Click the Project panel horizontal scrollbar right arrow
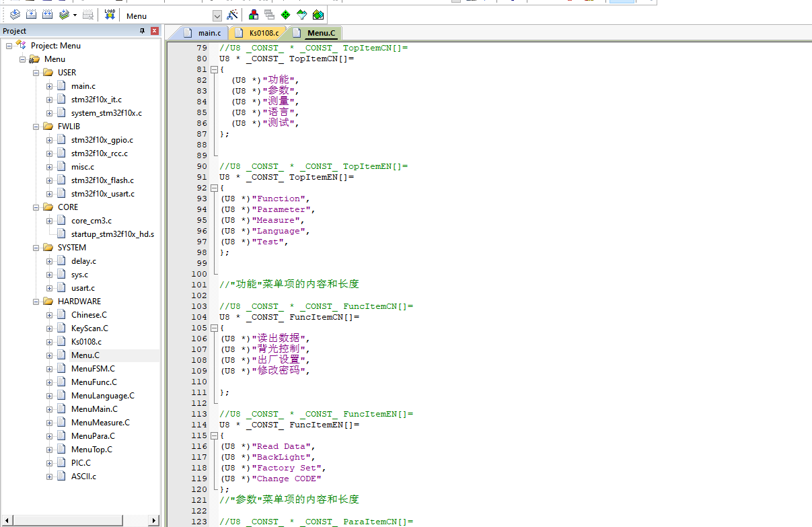The image size is (812, 527). (x=154, y=520)
